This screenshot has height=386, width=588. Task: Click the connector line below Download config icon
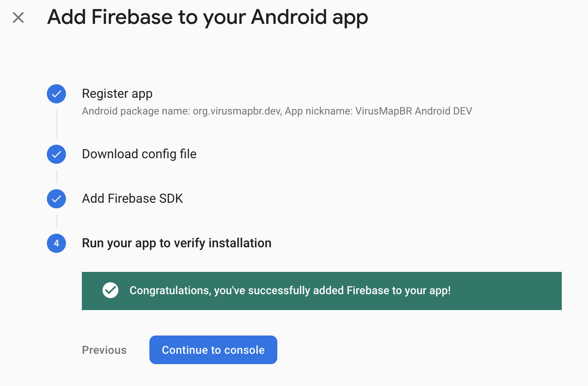coord(57,177)
